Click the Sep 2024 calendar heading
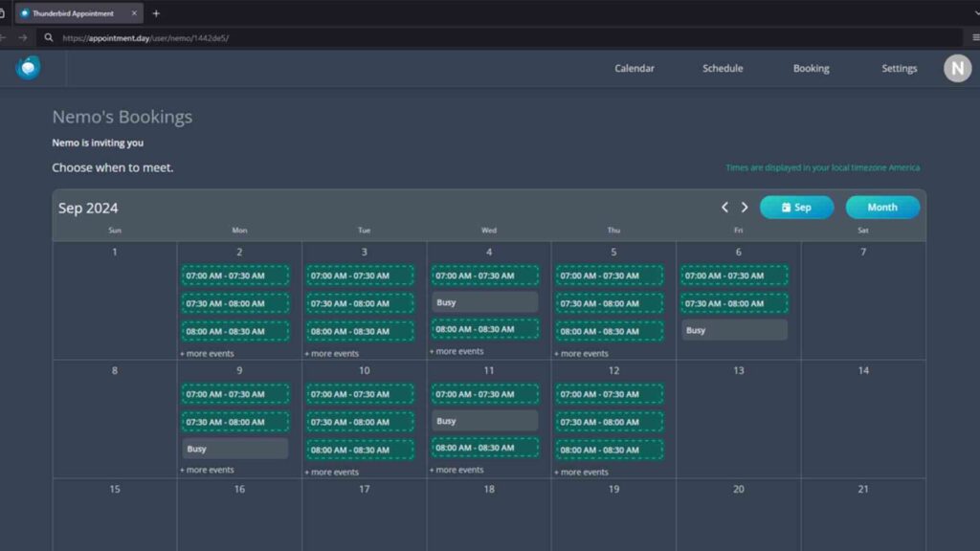Viewport: 980px width, 551px height. pyautogui.click(x=88, y=208)
